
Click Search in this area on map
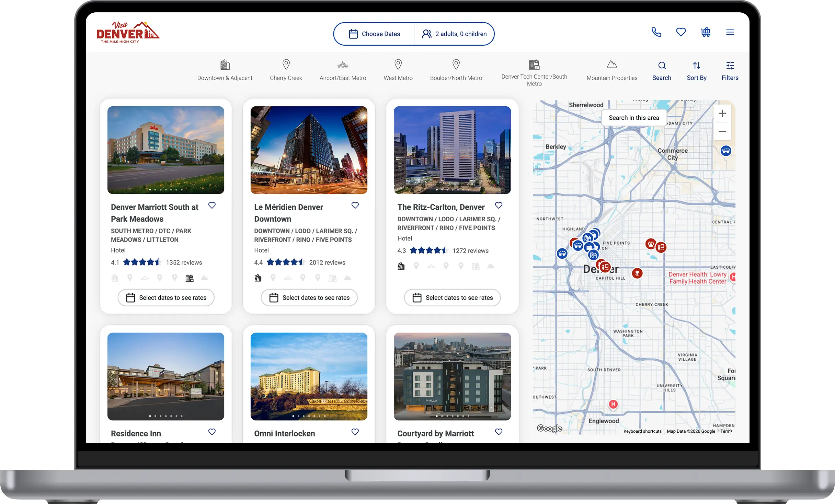(634, 118)
